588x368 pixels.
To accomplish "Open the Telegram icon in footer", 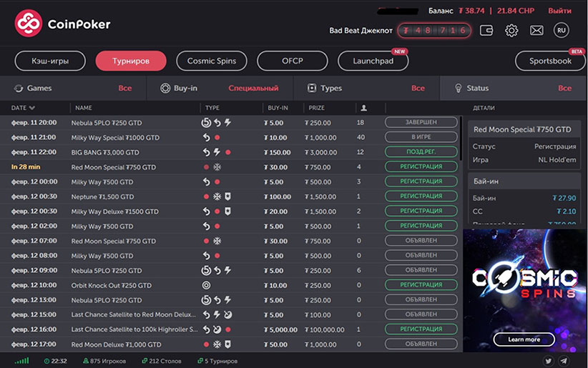I will (564, 361).
